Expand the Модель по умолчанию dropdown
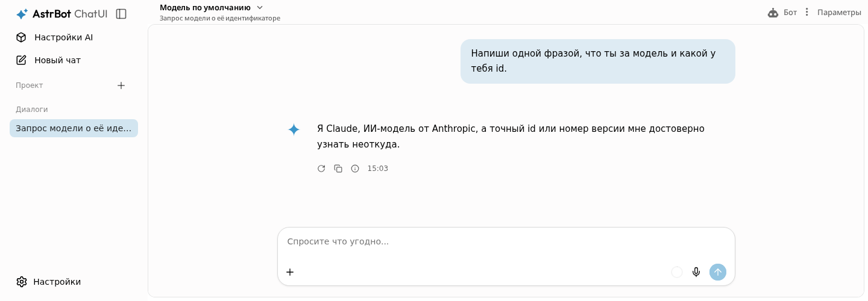 (x=212, y=7)
